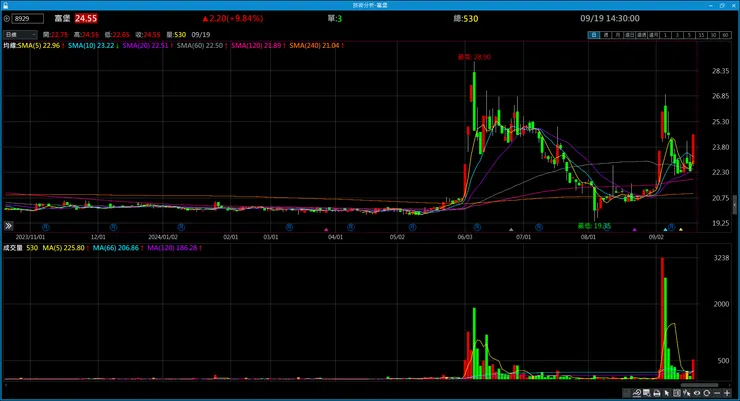Click the plus zoom-in icon

coord(727,393)
